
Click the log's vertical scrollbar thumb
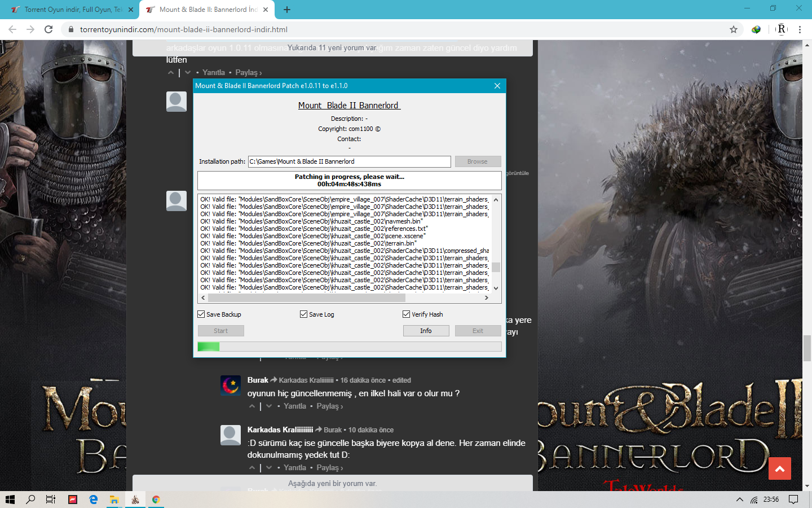point(496,268)
